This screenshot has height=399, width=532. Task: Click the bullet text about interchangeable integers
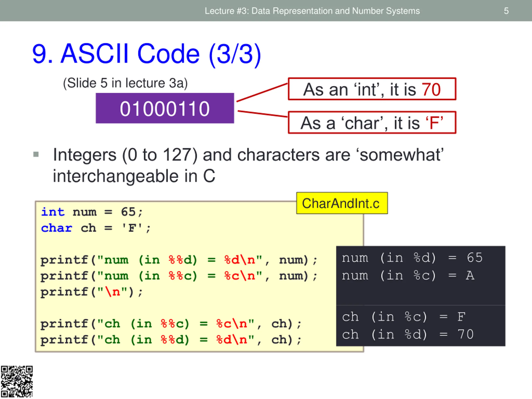[x=248, y=165]
